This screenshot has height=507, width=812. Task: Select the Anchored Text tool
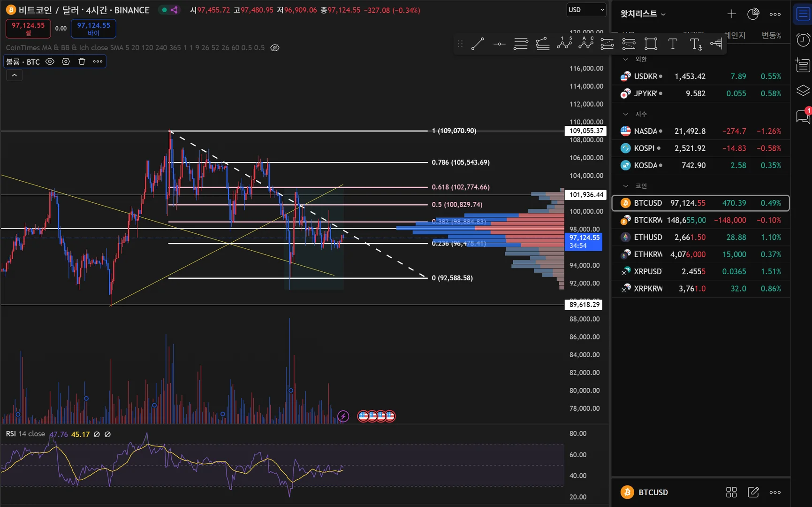point(695,44)
